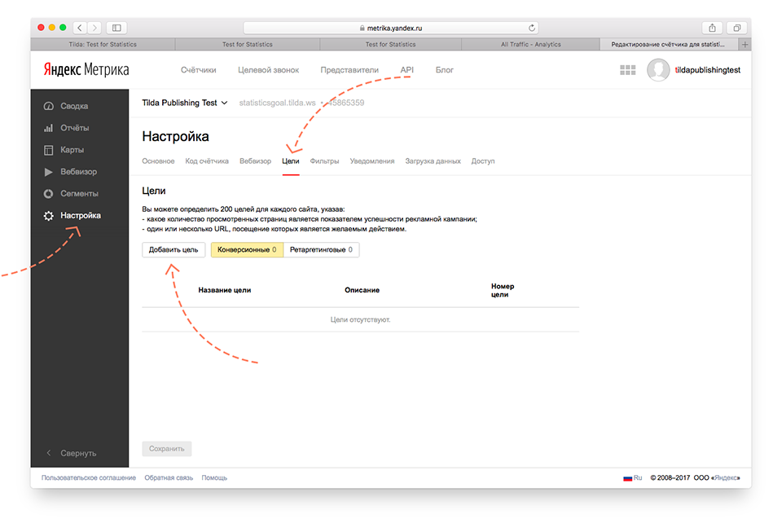Open the Сводка sidebar item

point(74,106)
